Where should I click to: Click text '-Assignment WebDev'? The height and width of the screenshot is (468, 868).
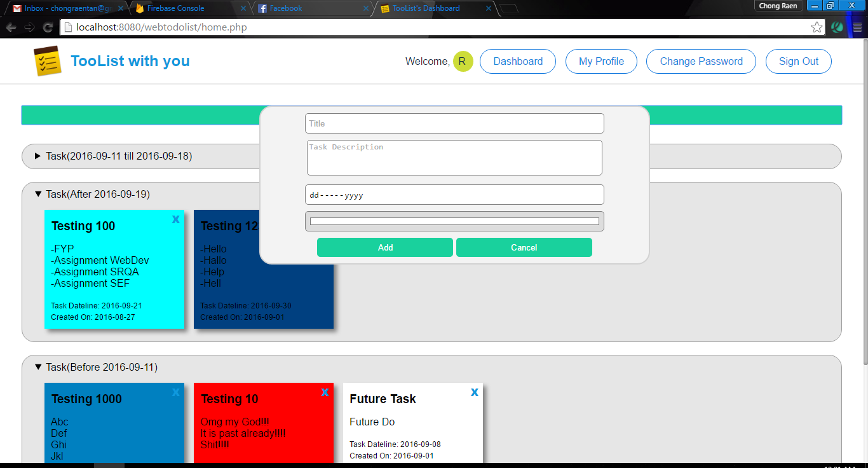100,260
